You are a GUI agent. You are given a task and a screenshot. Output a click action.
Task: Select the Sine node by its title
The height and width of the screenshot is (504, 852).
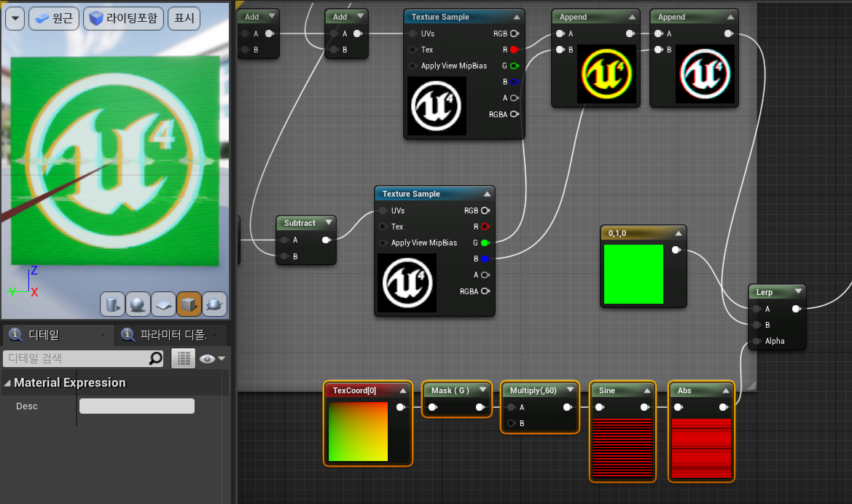(607, 390)
